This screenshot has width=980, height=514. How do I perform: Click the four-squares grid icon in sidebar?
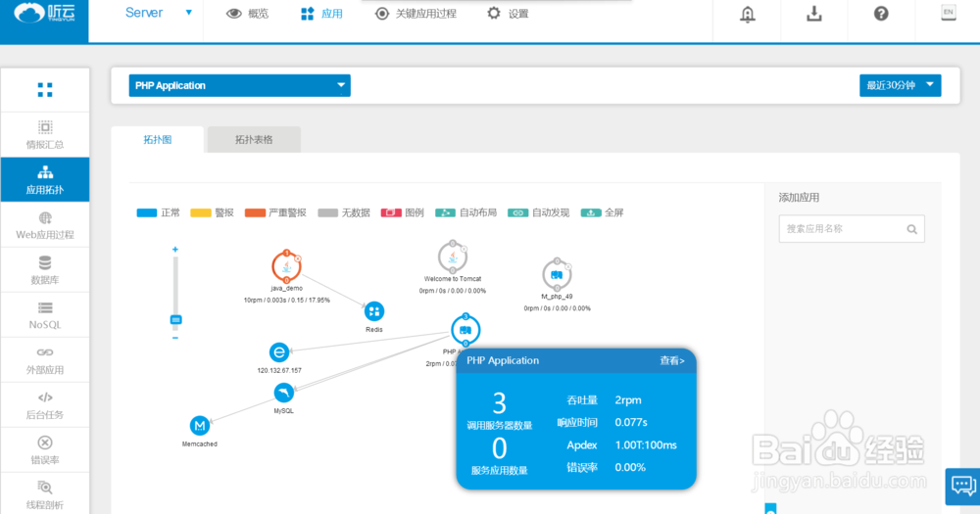pos(45,90)
